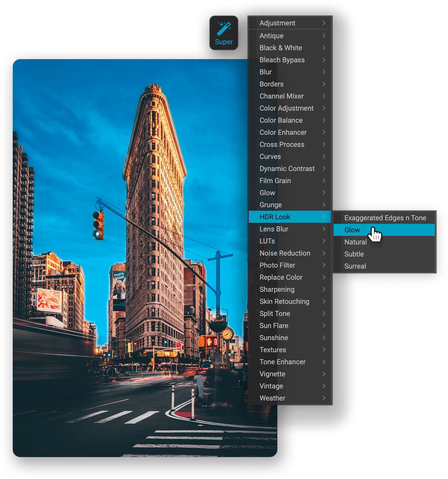Select the Skin Retouching filter
The width and height of the screenshot is (448, 479).
[x=284, y=301]
